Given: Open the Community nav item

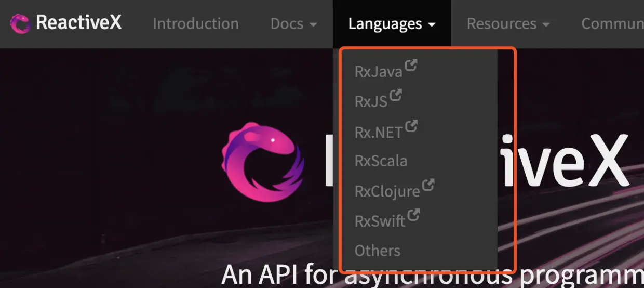Looking at the screenshot, I should pos(612,24).
